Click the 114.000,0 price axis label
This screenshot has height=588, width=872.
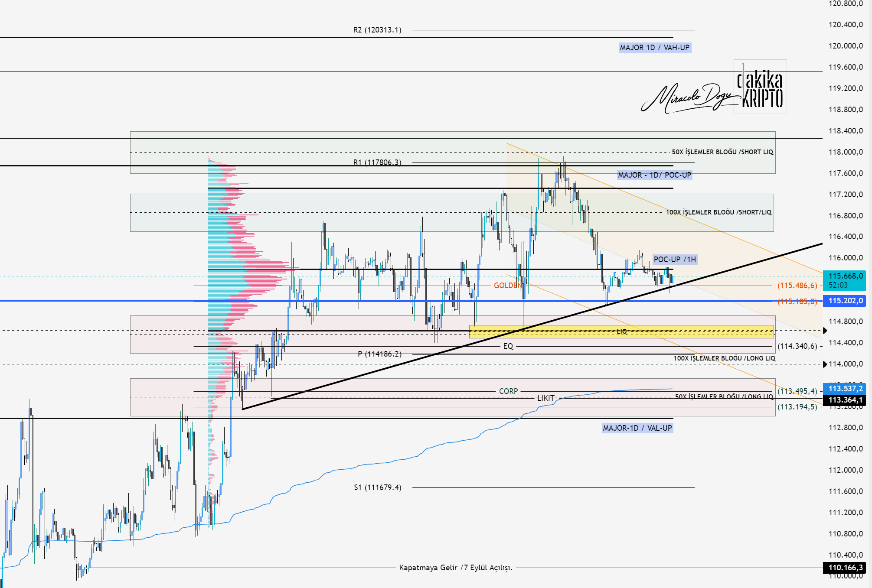pyautogui.click(x=846, y=364)
